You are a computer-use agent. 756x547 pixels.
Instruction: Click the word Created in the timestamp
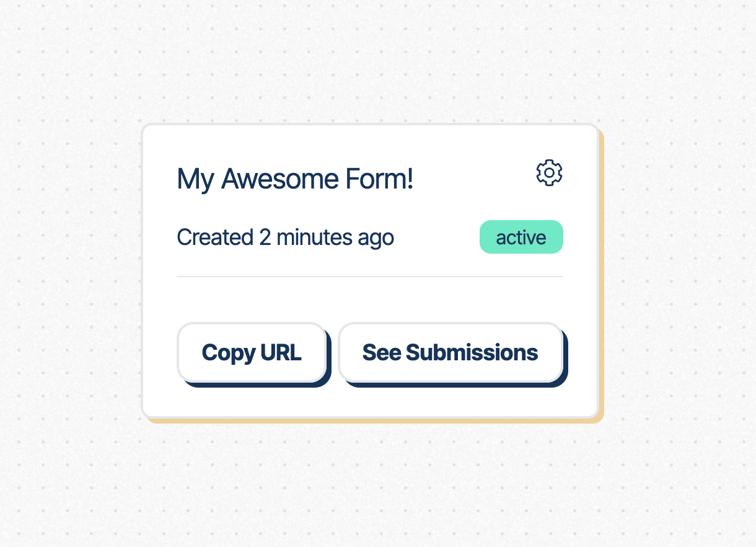point(215,238)
